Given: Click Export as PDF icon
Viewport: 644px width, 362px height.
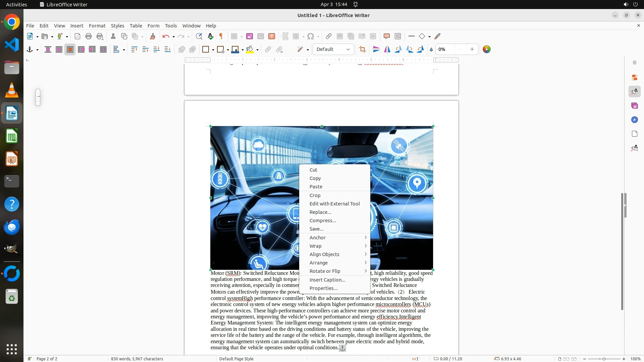Looking at the screenshot, I should pos(77,37).
